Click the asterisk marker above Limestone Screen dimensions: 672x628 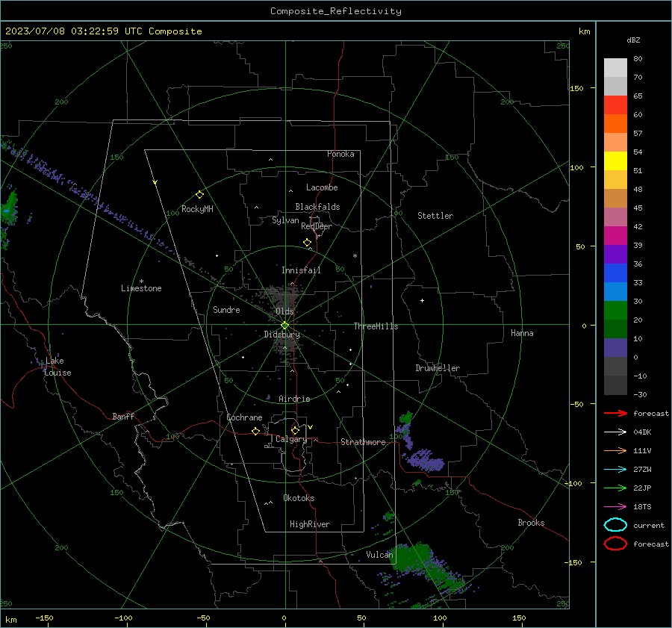(x=141, y=282)
